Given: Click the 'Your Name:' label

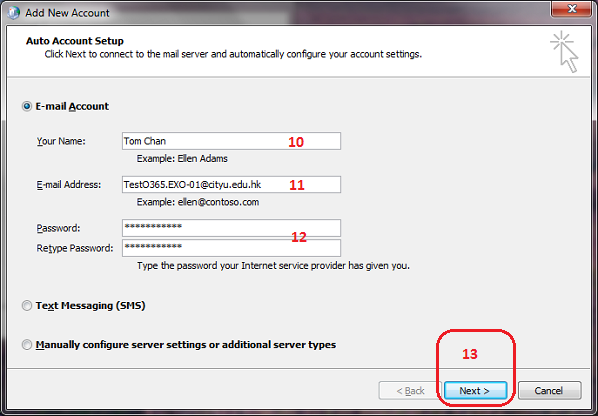Looking at the screenshot, I should click(x=61, y=141).
